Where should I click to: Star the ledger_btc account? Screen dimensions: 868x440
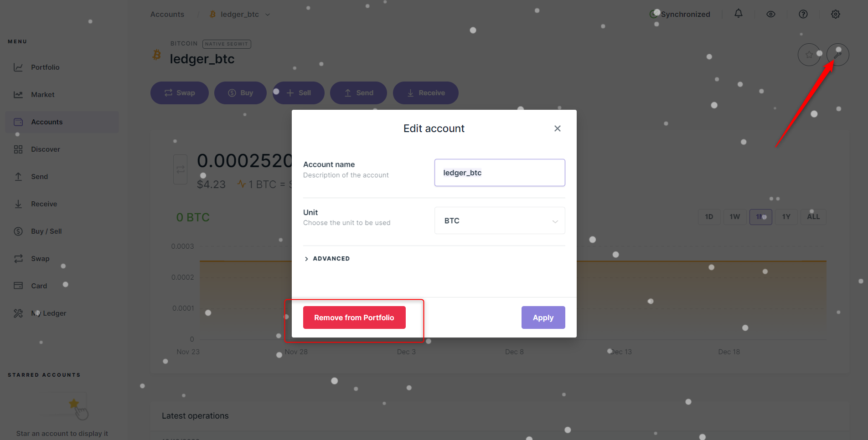point(809,55)
